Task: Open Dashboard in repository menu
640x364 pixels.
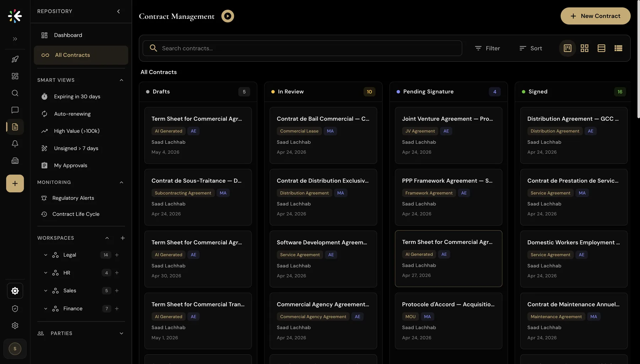Action: coord(81,35)
